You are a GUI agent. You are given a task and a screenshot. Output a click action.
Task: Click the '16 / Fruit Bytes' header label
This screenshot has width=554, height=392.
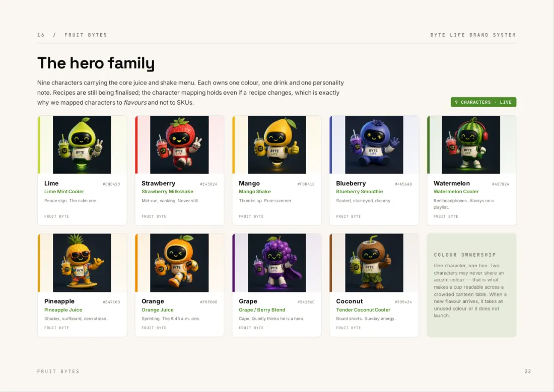pos(72,35)
